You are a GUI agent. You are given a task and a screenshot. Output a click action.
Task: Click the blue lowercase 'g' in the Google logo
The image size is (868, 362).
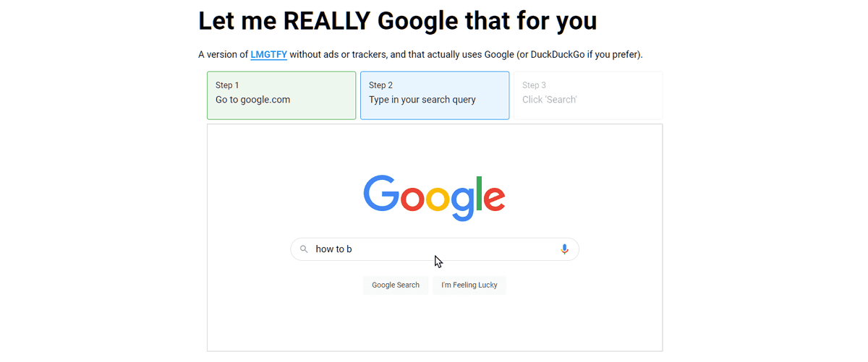462,202
